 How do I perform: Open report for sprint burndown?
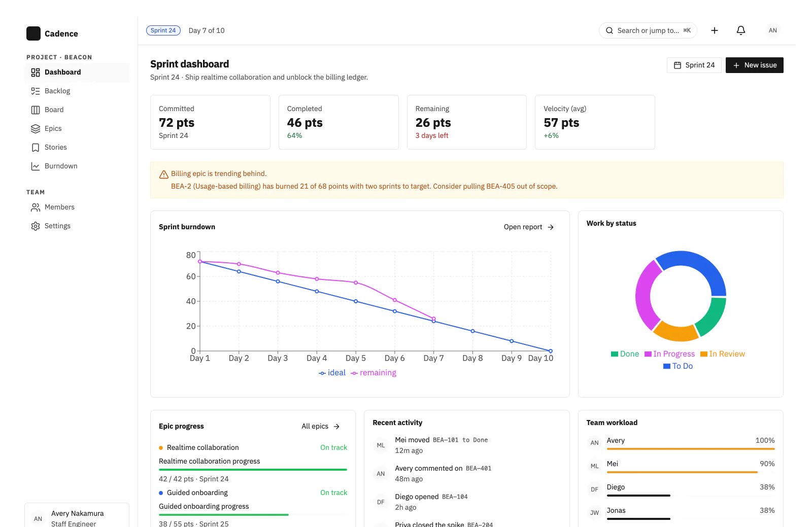pos(529,227)
